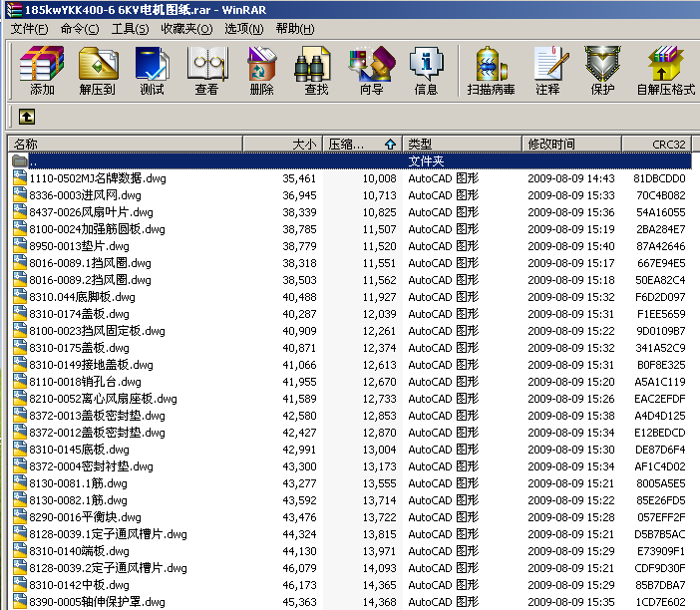This screenshot has height=610, width=700.
Task: Select file 8016-0089.2挡风圈.dwg
Action: click(x=90, y=280)
